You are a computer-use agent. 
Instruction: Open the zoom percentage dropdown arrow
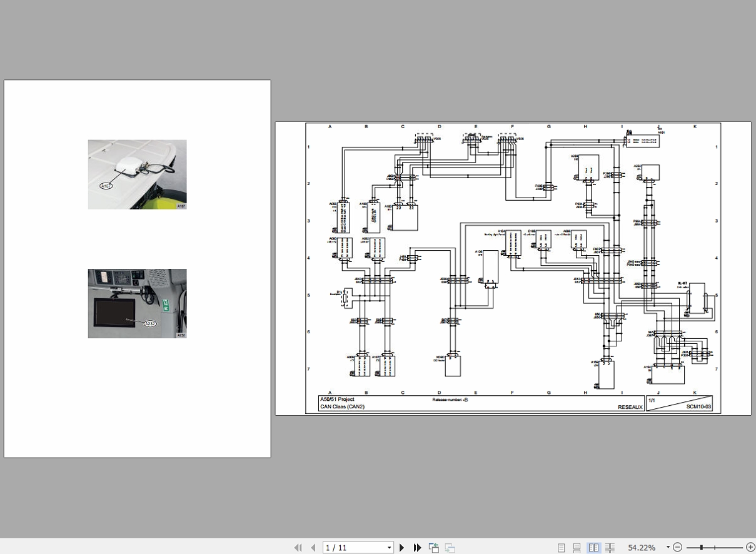point(668,548)
